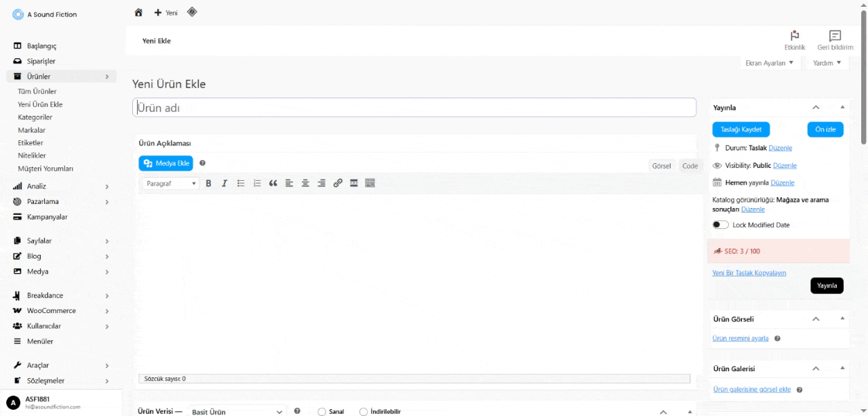
Task: Expand the Ekran Ayarları options
Action: 769,63
